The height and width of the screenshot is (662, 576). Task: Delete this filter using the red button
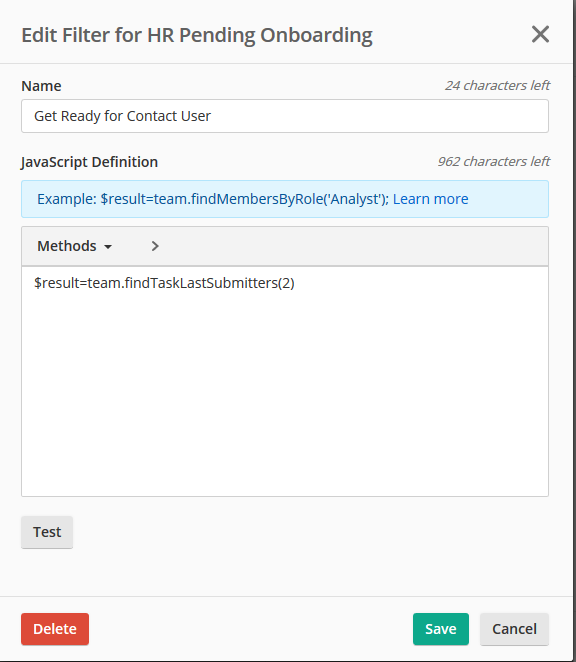click(x=55, y=629)
